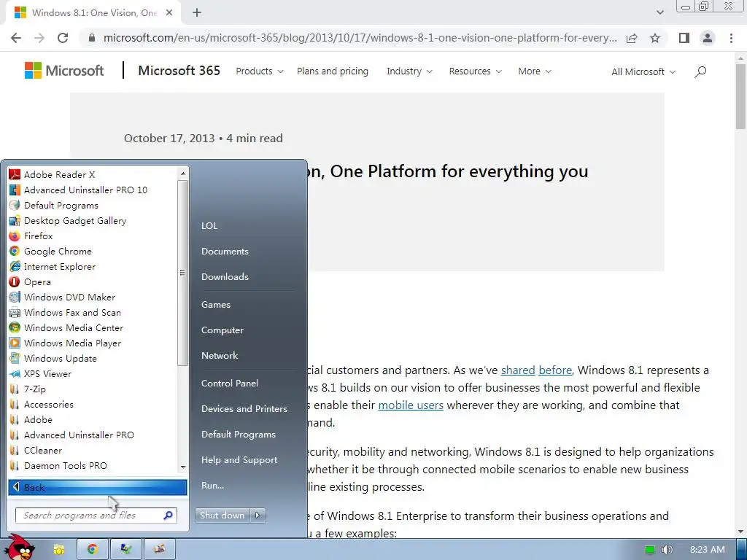
Task: Click the share page icon in address bar
Action: pos(632,38)
